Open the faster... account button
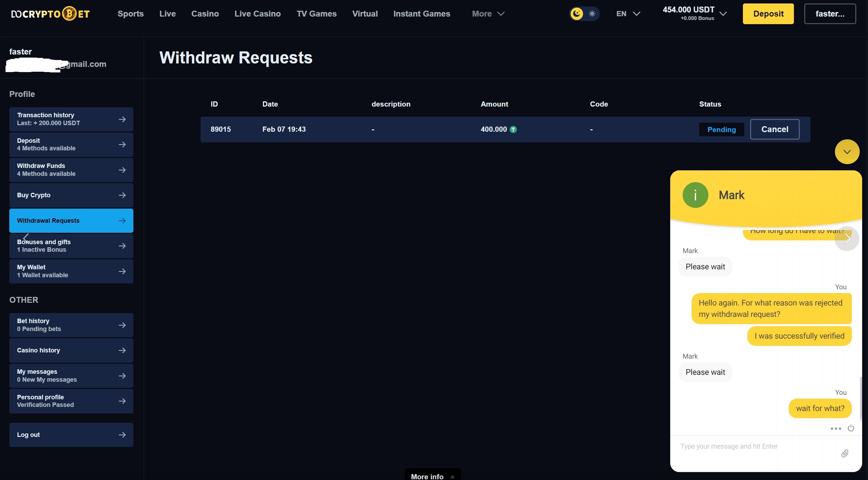This screenshot has height=480, width=868. coord(830,14)
